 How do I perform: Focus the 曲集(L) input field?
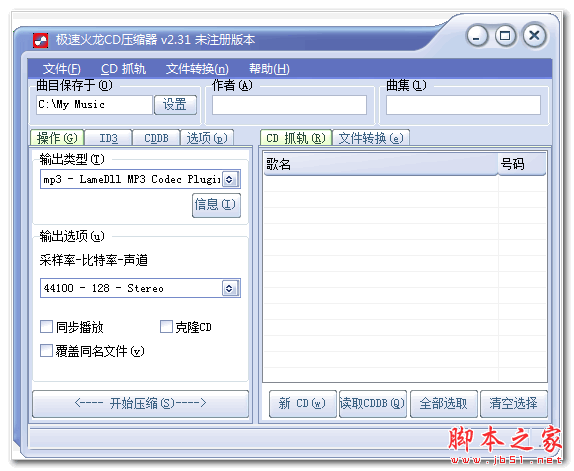point(463,105)
